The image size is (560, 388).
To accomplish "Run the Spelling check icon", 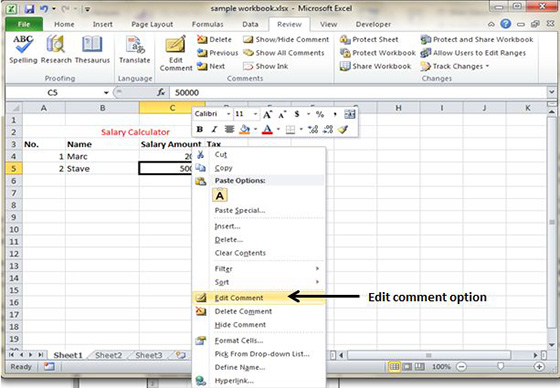I will coord(23,45).
